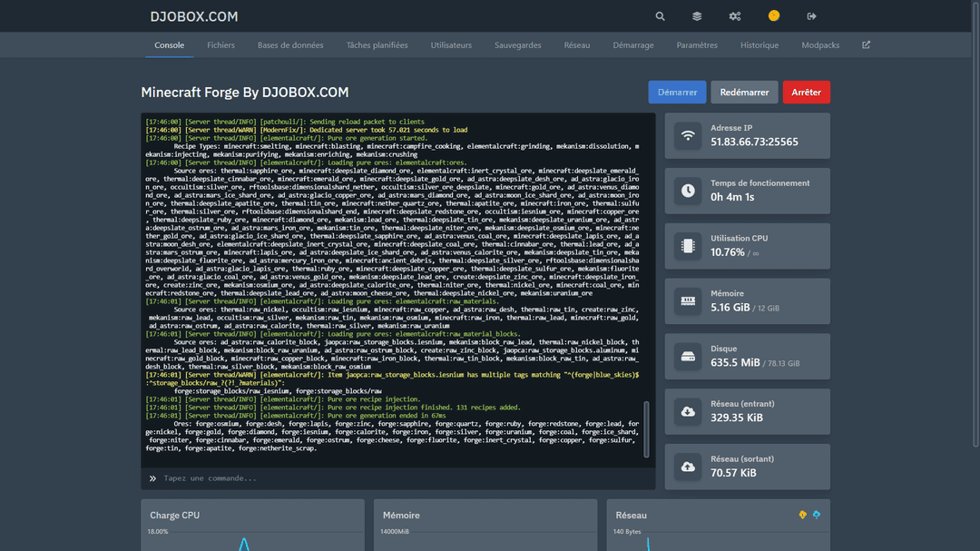Click the Mémoire chart title

[401, 516]
